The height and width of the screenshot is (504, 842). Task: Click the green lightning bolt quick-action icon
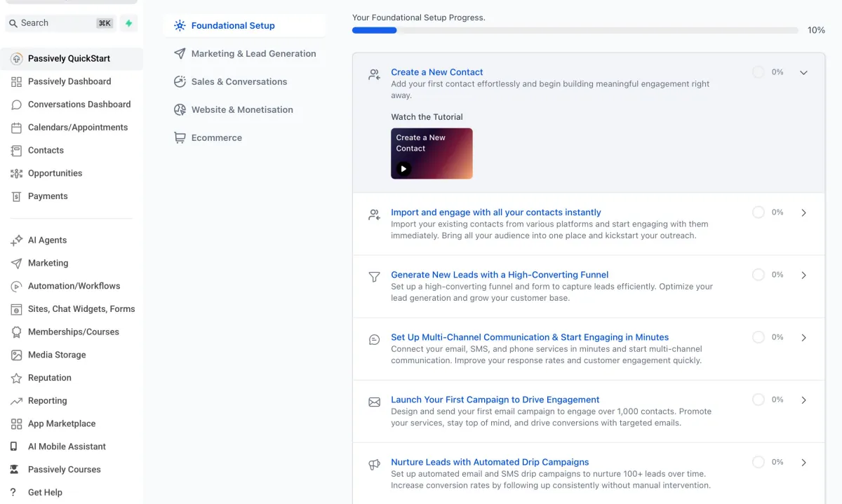(128, 23)
